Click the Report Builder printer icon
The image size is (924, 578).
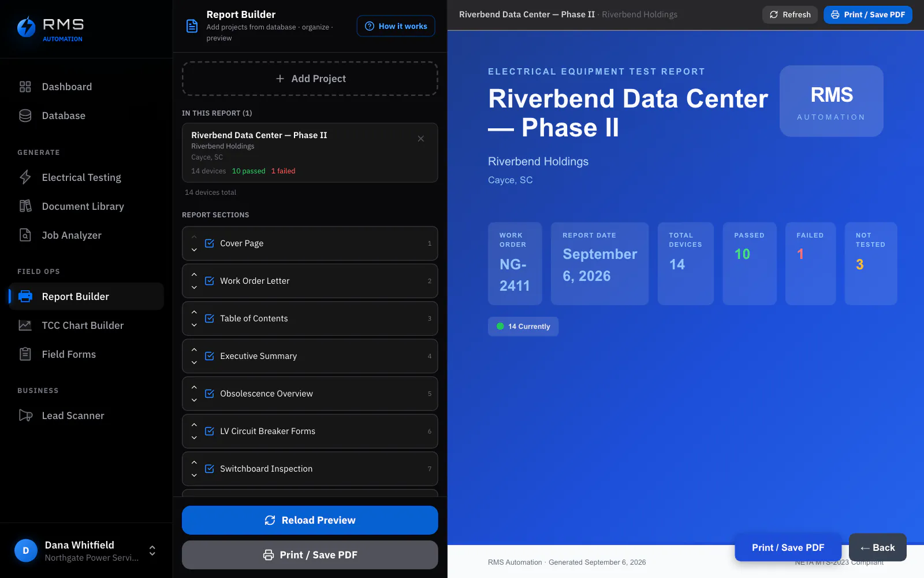[25, 297]
